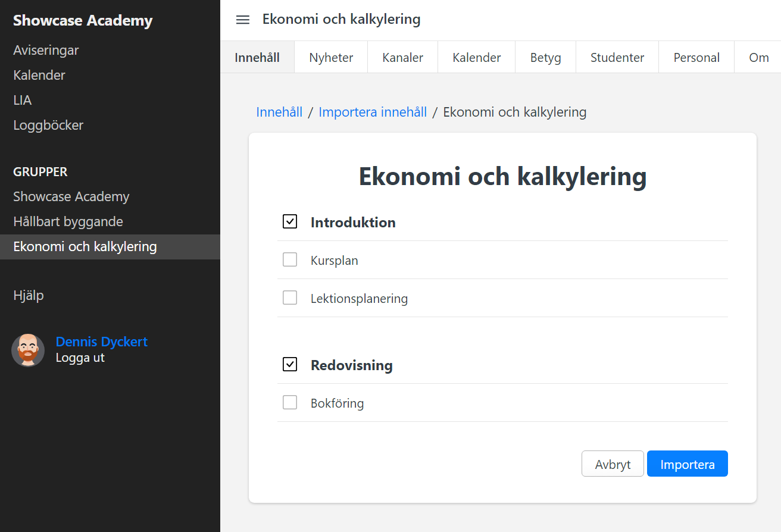Image resolution: width=781 pixels, height=532 pixels.
Task: Open the Om tab
Action: 758,58
